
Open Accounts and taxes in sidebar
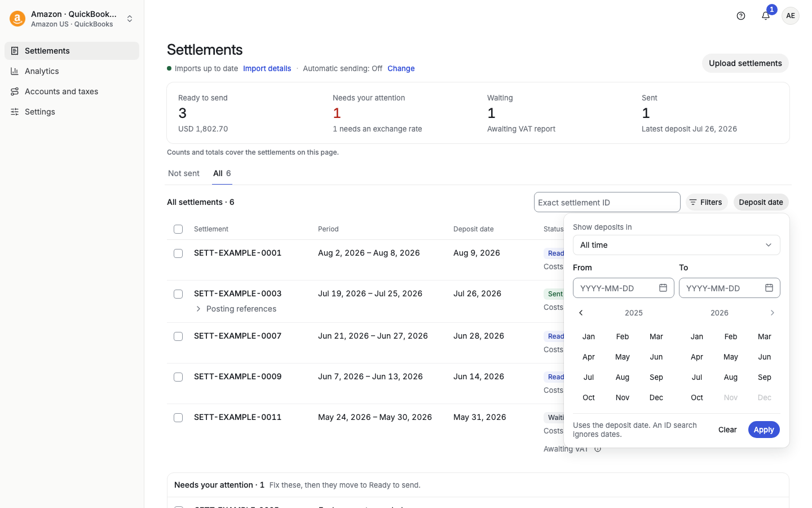click(72, 91)
